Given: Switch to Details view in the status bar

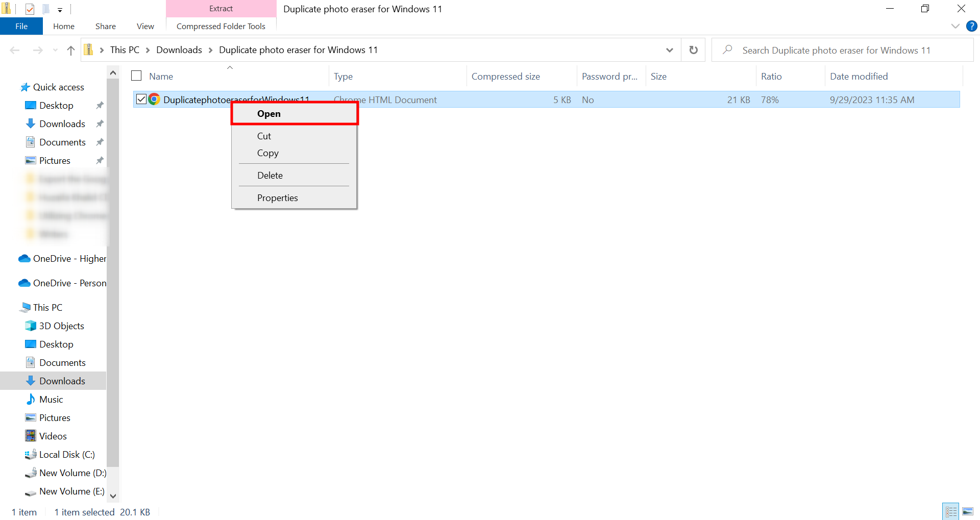Looking at the screenshot, I should 950,511.
